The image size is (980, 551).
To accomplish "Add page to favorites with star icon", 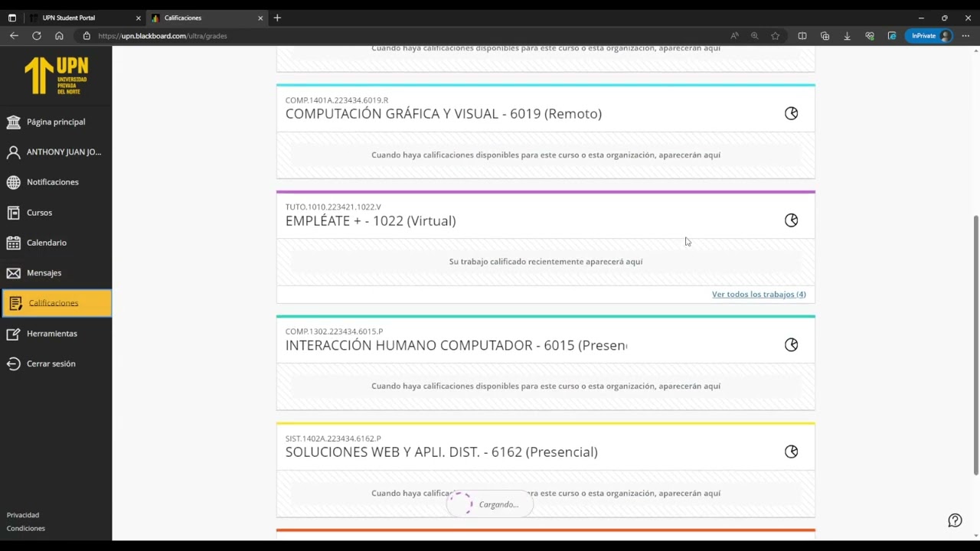I will tap(776, 35).
